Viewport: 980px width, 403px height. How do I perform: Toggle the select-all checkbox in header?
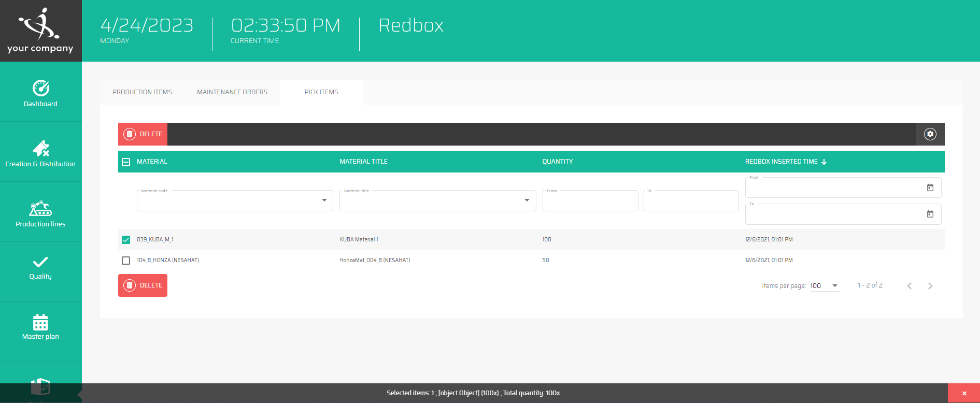tap(126, 162)
